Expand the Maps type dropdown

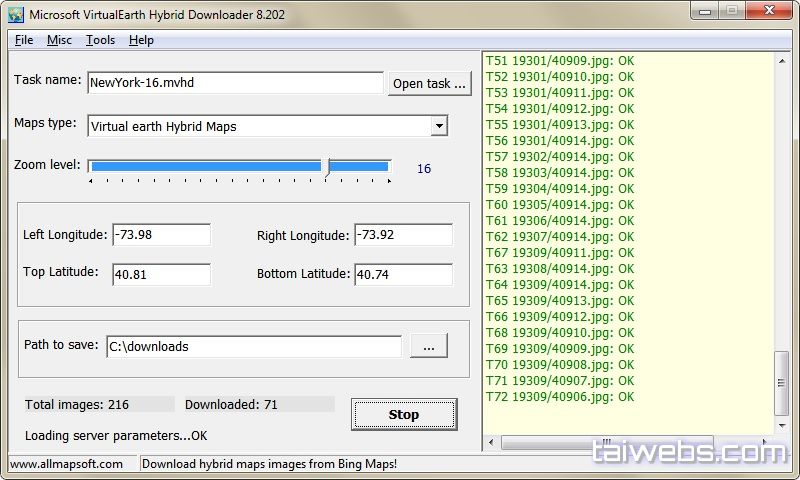pyautogui.click(x=438, y=126)
